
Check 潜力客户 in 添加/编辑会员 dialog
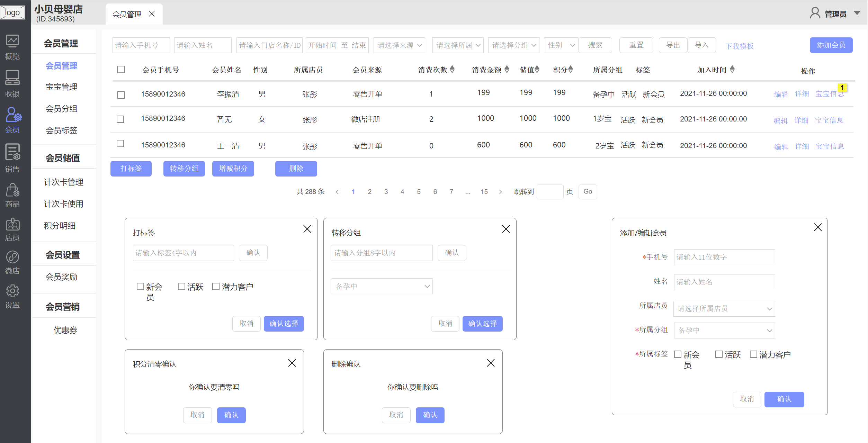[x=753, y=354]
